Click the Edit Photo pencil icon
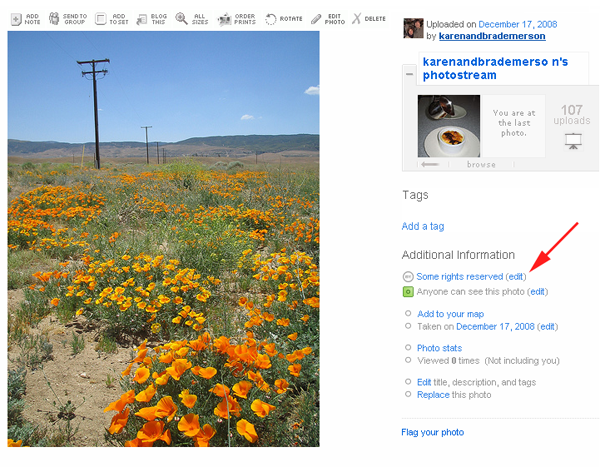This screenshot has width=600, height=467. tap(316, 19)
